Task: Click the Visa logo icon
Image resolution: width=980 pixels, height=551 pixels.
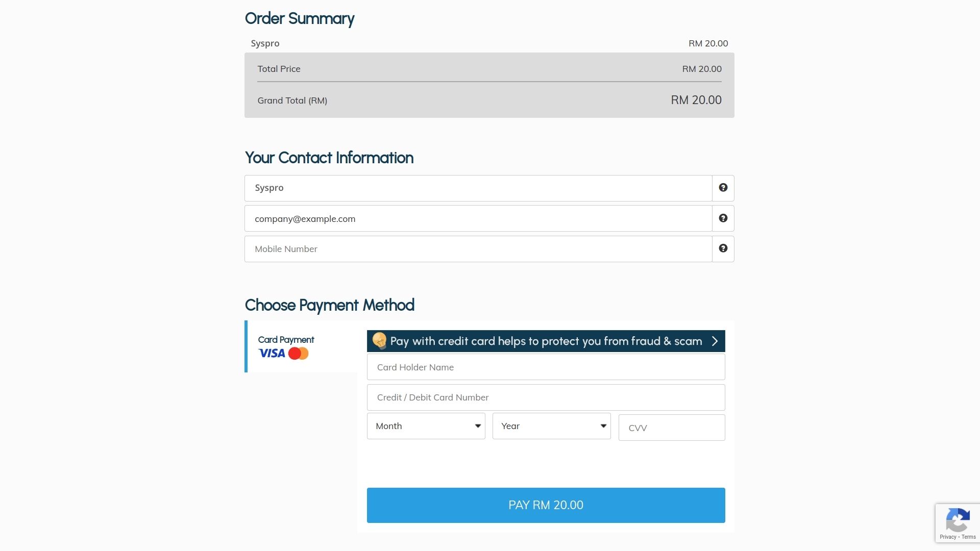Action: click(x=272, y=354)
